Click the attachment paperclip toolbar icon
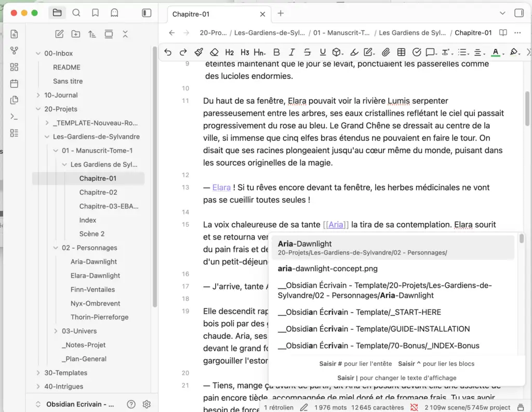The height and width of the screenshot is (412, 532). (x=385, y=52)
